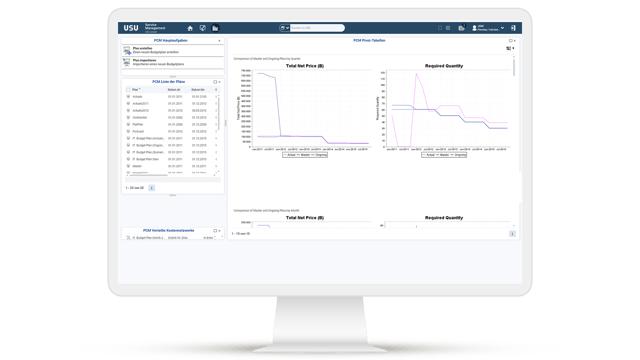Sort by the Datum bis column header

tap(198, 90)
